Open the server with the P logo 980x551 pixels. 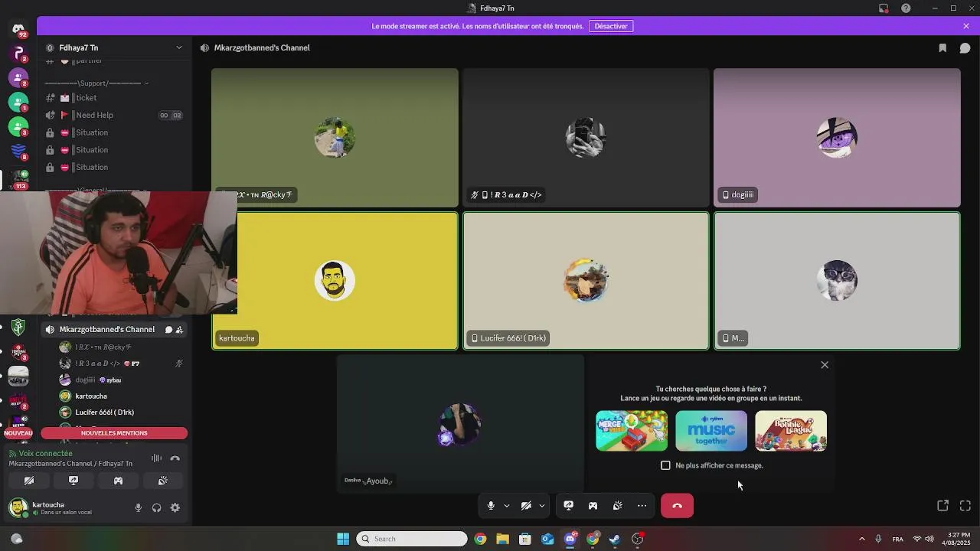coord(18,54)
